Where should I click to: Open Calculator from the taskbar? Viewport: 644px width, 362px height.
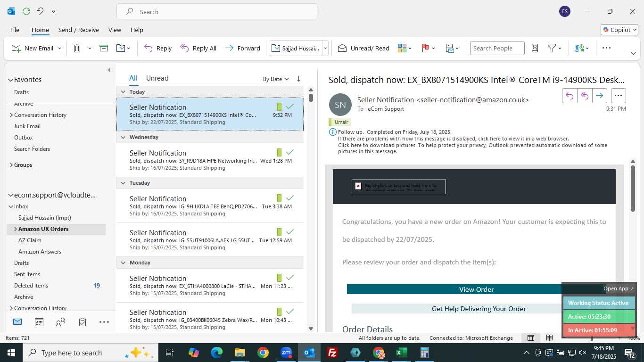tap(425, 353)
